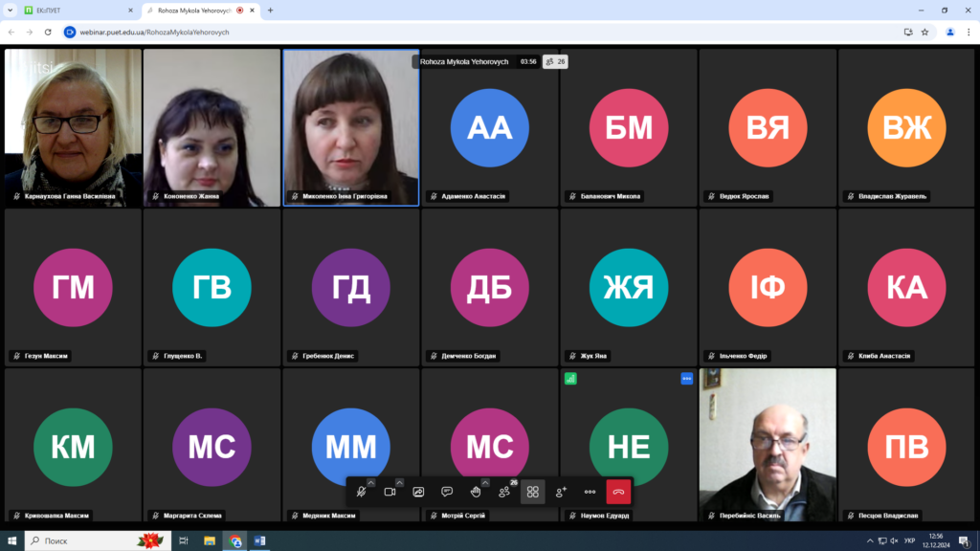Image resolution: width=980 pixels, height=551 pixels.
Task: Expand reactions arrow above raise hand
Action: 485,482
